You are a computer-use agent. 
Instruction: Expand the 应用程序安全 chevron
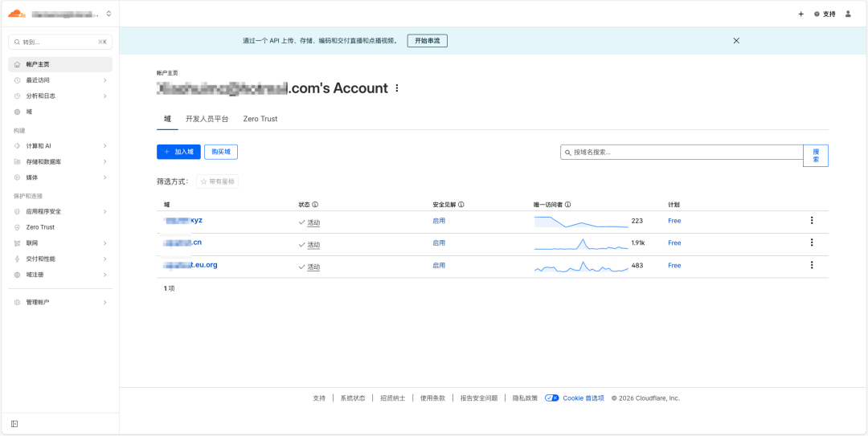pyautogui.click(x=104, y=212)
